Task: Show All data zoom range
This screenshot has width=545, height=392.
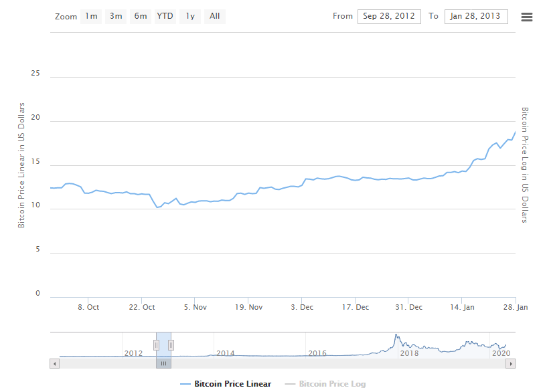Action: coord(214,16)
